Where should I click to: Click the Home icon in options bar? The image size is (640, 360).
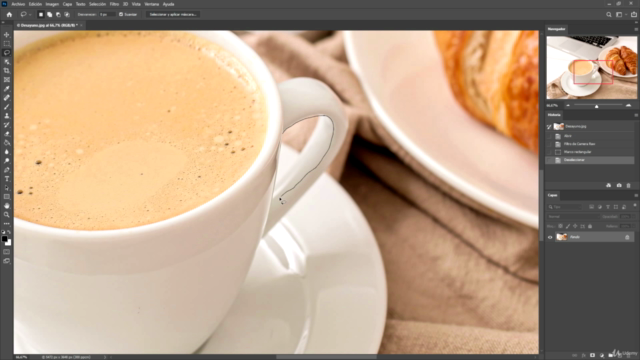9,14
